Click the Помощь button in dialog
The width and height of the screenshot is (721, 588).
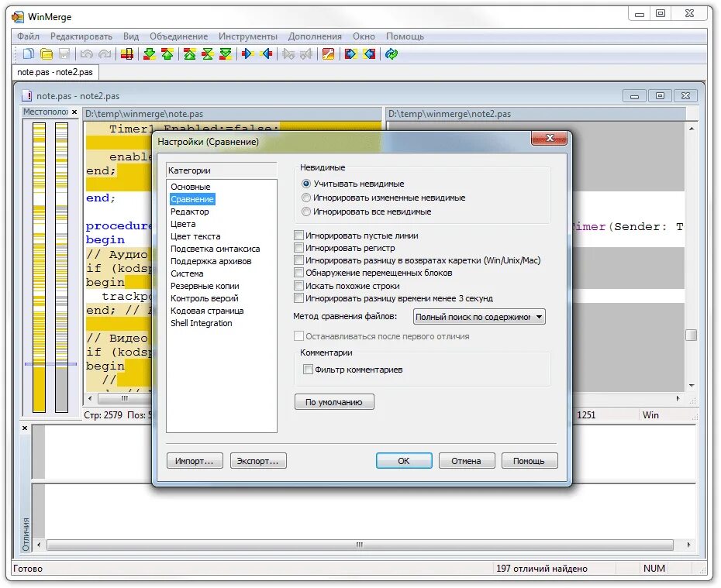click(x=529, y=461)
